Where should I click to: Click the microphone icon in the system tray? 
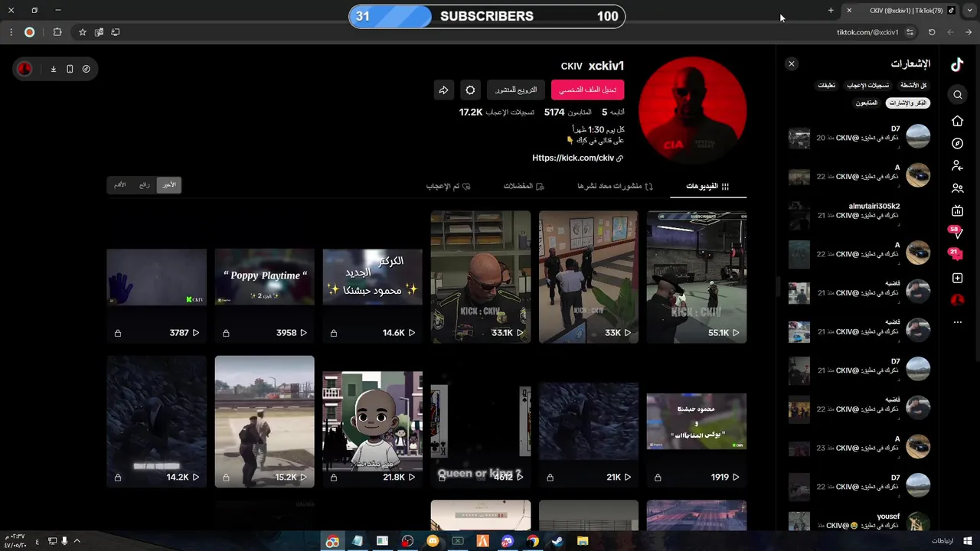coord(64,541)
